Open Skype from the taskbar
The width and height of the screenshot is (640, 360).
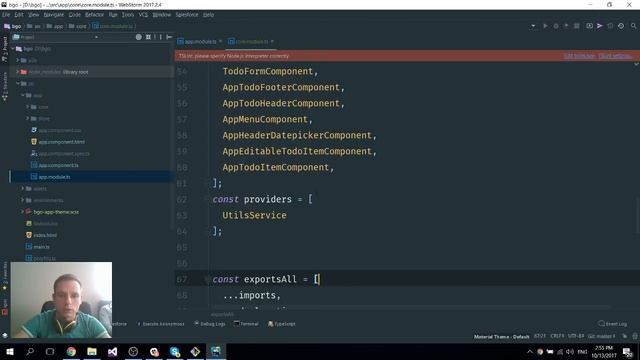click(175, 351)
